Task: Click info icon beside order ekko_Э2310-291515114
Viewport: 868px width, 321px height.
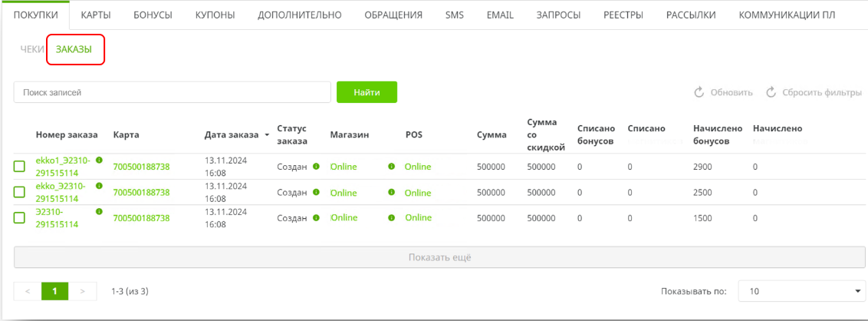Action: tap(99, 186)
